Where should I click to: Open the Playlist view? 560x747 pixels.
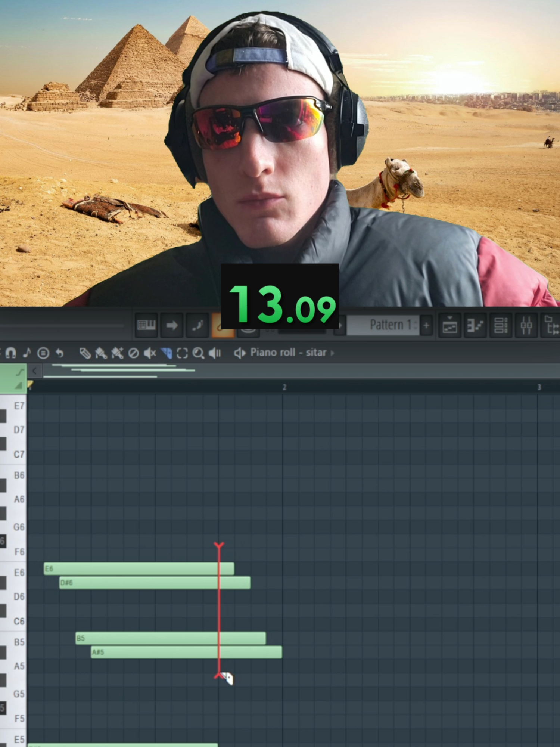click(x=449, y=325)
